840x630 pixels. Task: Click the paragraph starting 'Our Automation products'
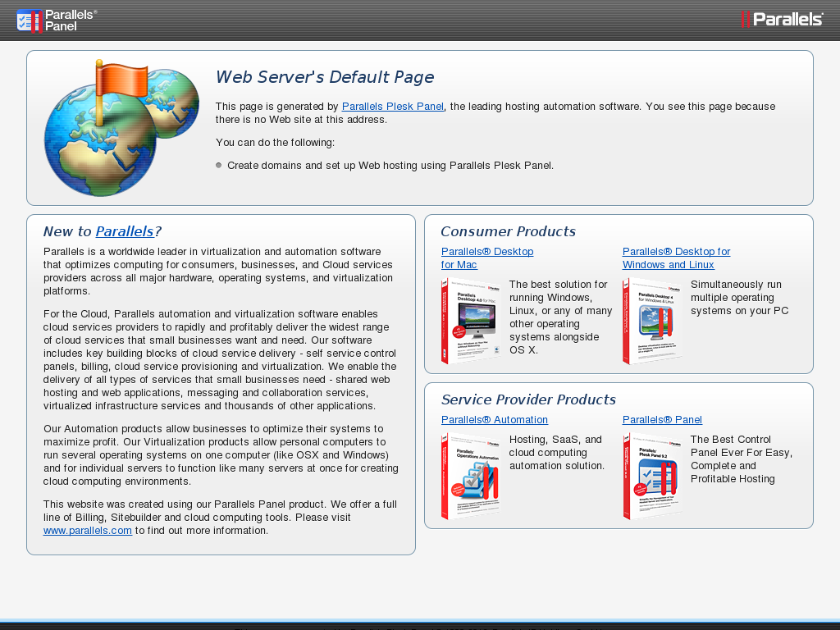(x=221, y=454)
